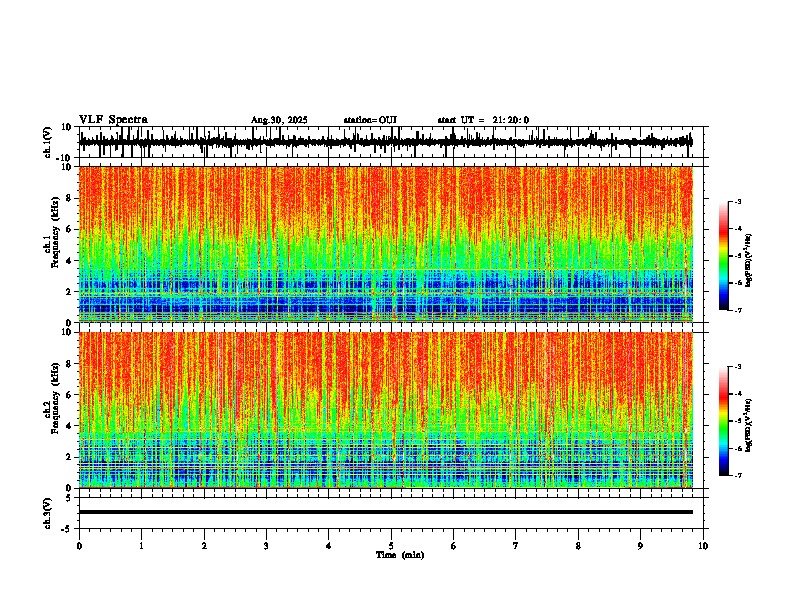Click the "Time (min)" x-axis label

[x=400, y=555]
